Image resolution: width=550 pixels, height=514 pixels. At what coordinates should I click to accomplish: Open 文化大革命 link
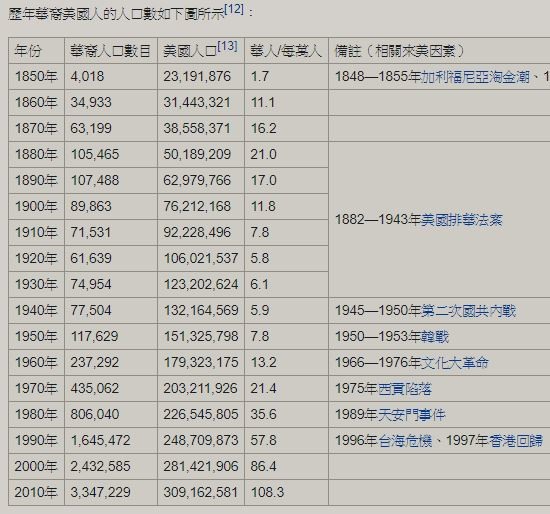(x=455, y=362)
